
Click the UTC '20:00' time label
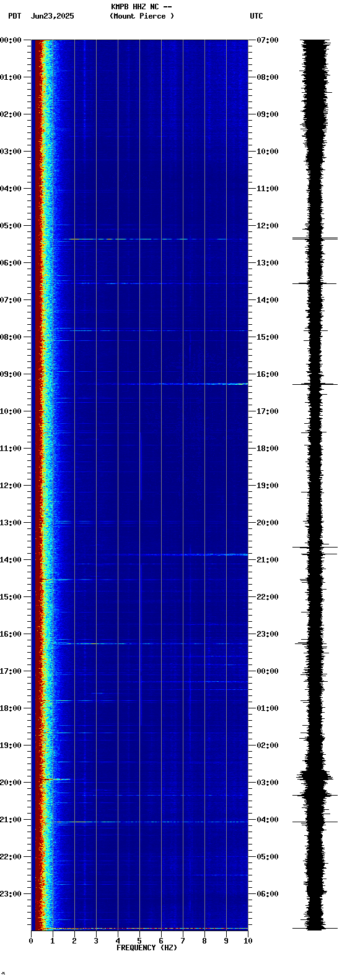click(x=268, y=523)
